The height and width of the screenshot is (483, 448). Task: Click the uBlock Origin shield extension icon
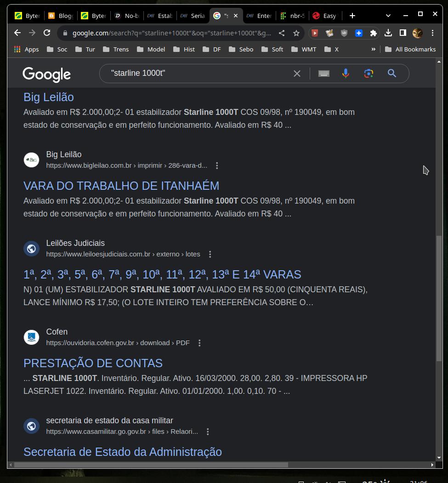click(344, 33)
